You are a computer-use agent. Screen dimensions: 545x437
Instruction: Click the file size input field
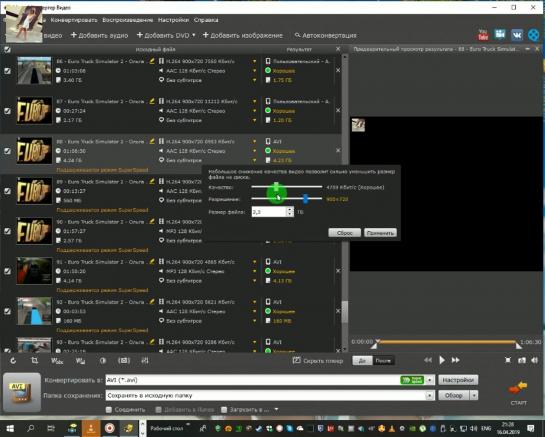269,211
